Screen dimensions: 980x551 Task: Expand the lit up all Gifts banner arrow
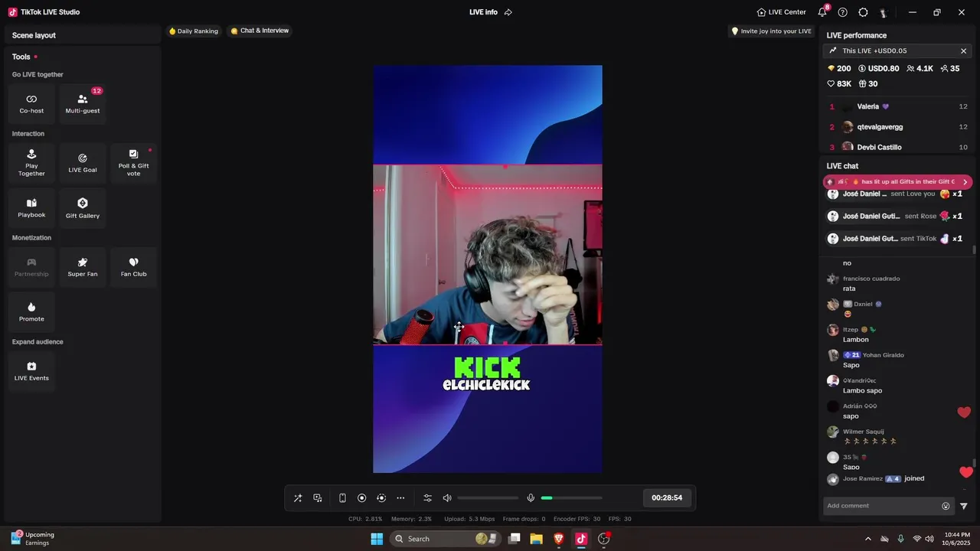pos(965,182)
